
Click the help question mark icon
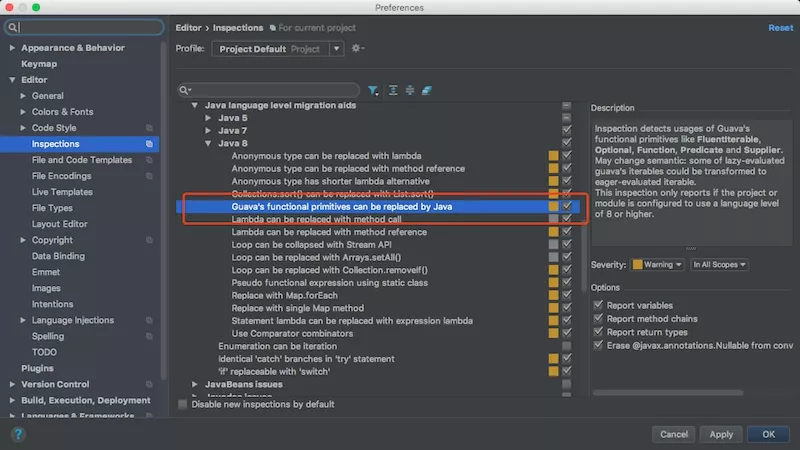point(18,434)
